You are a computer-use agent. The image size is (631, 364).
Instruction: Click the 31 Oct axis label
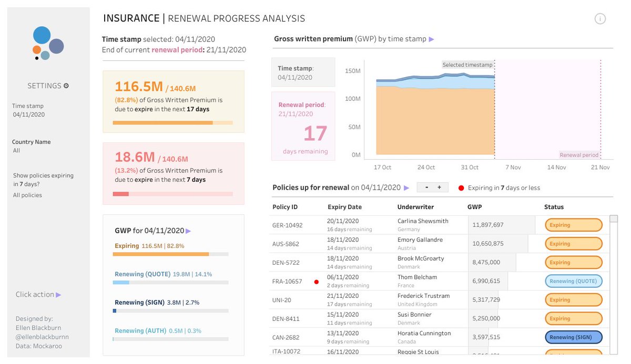(470, 168)
